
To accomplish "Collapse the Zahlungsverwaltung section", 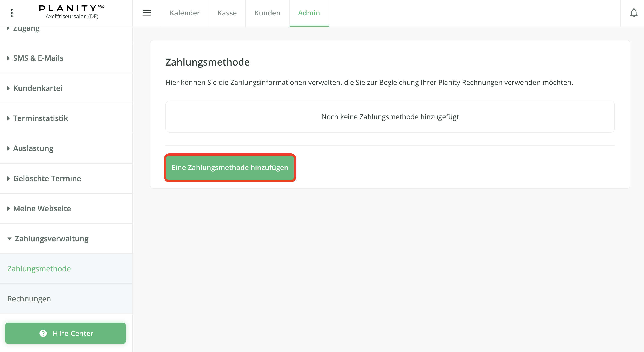I will [x=51, y=238].
